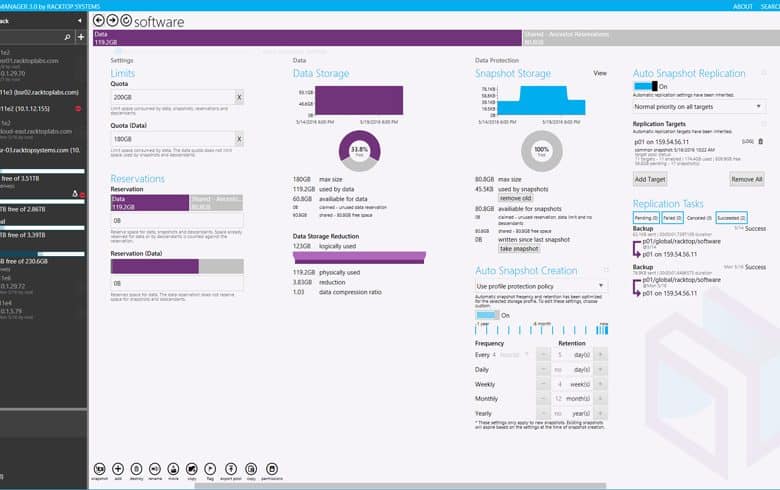
Task: Decrease retention on the Every row
Action: point(543,355)
